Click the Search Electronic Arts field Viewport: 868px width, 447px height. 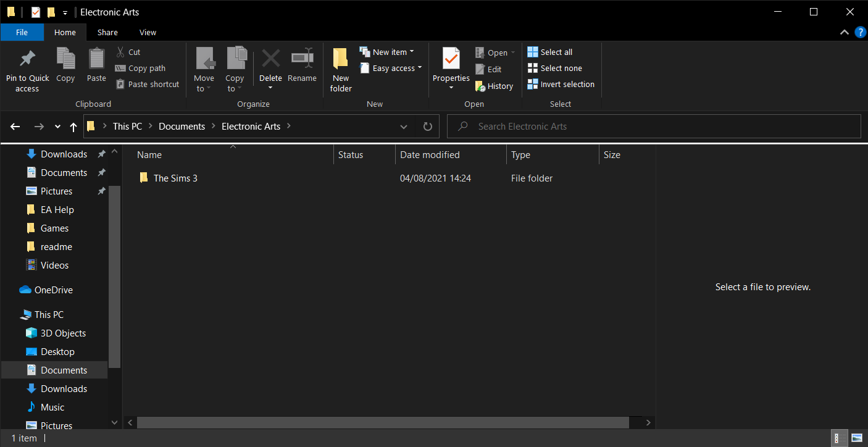[654, 127]
